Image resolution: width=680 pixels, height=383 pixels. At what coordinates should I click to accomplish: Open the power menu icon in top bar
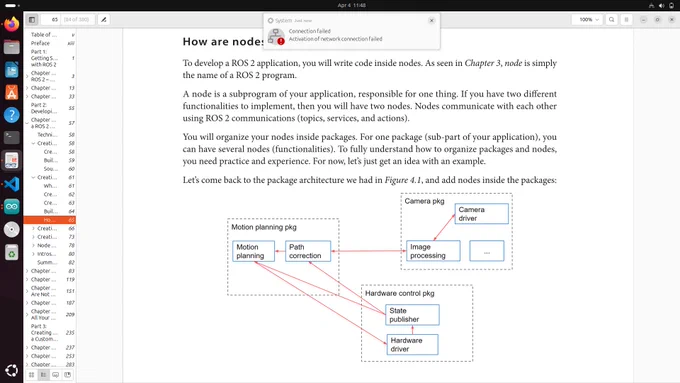[671, 6]
